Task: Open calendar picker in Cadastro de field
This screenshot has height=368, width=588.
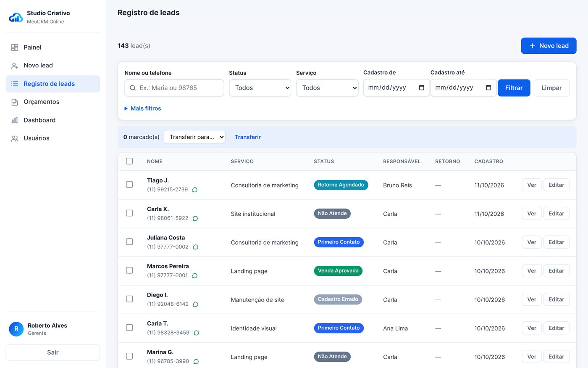Action: point(422,88)
